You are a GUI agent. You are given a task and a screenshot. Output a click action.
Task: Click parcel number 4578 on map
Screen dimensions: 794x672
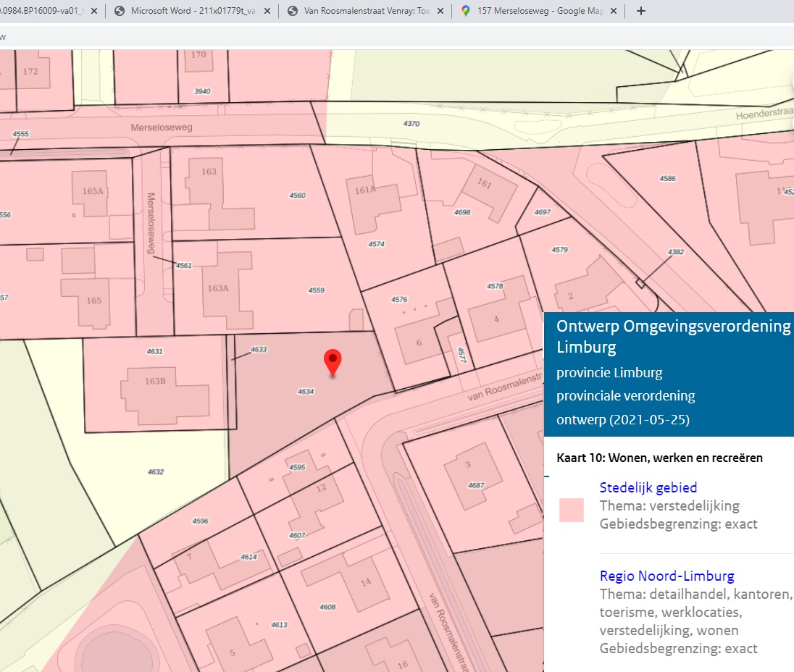496,286
